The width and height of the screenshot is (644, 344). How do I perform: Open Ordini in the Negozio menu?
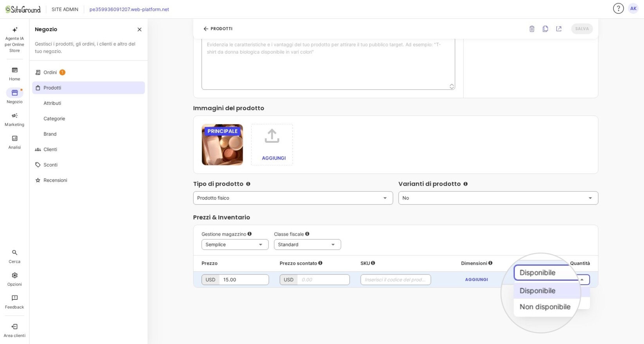88,72
